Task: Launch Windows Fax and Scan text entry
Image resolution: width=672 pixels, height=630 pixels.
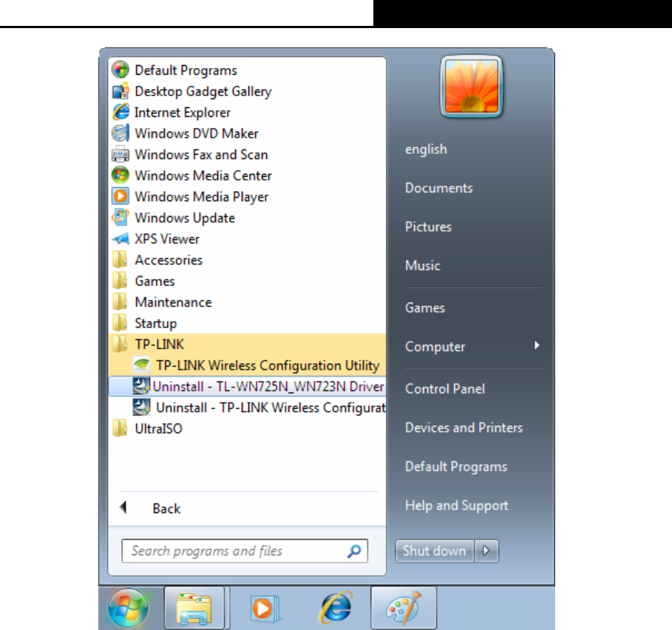Action: click(201, 155)
